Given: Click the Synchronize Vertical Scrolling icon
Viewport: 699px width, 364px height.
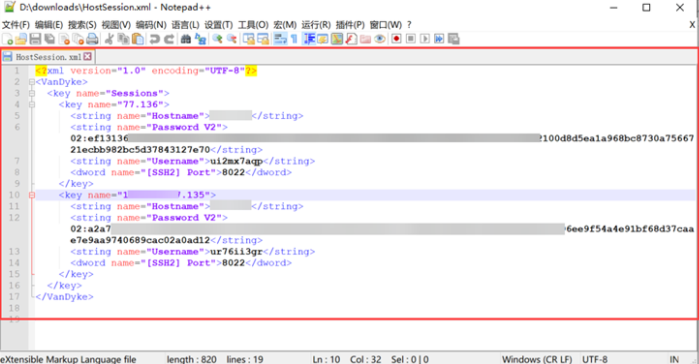Looking at the screenshot, I should pyautogui.click(x=248, y=39).
